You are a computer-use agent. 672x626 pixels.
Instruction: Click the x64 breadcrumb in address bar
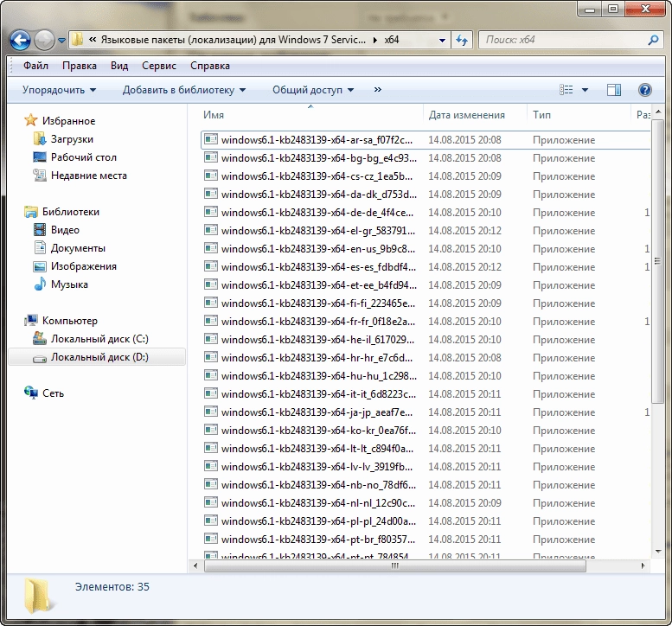pos(392,40)
